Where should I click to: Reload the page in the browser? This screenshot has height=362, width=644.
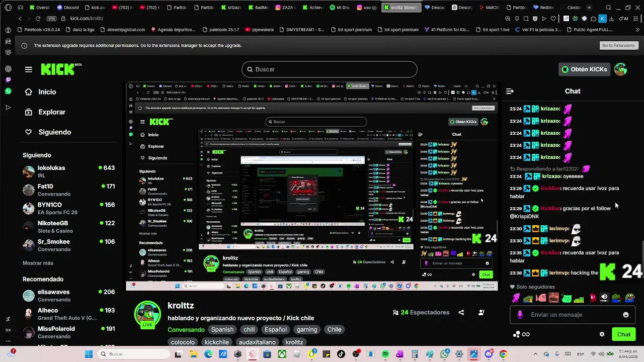pyautogui.click(x=38, y=19)
